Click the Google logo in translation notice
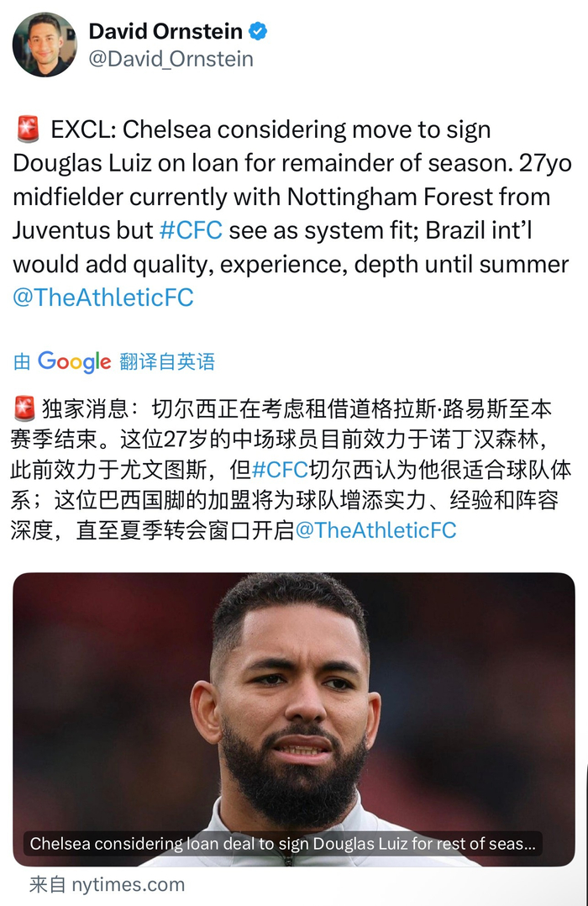 point(74,361)
